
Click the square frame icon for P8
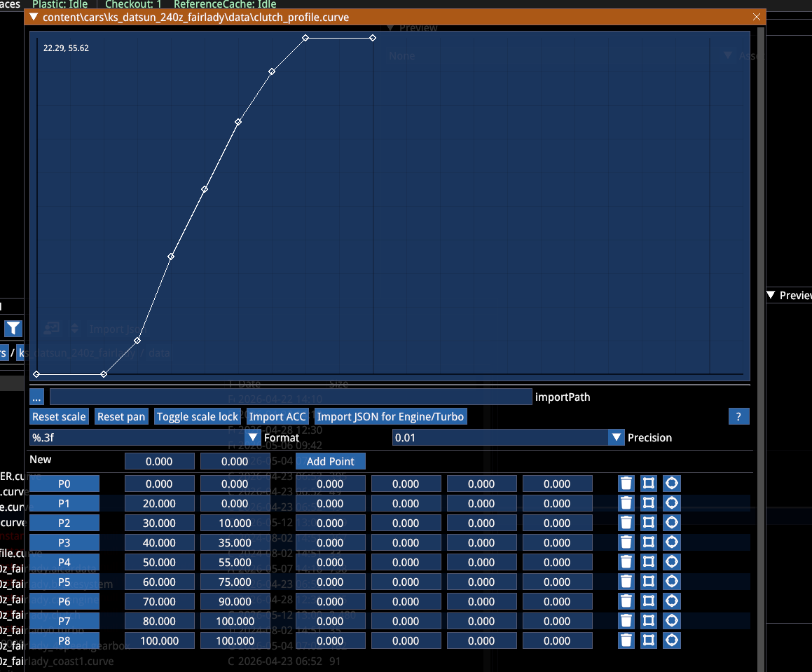click(649, 640)
